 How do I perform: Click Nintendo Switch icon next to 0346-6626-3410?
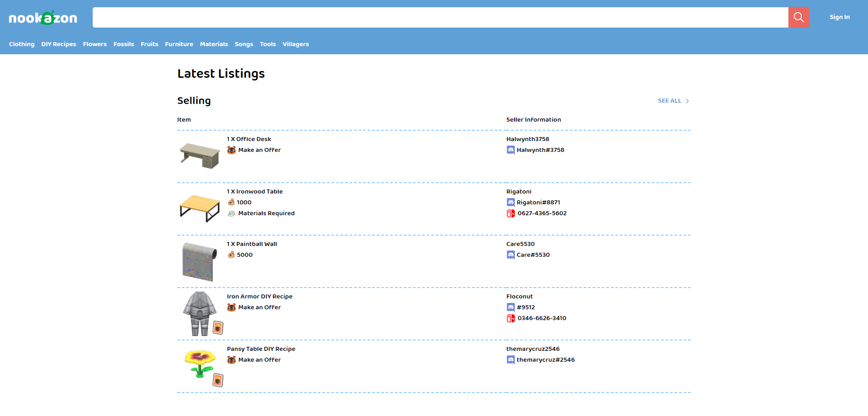tap(510, 318)
